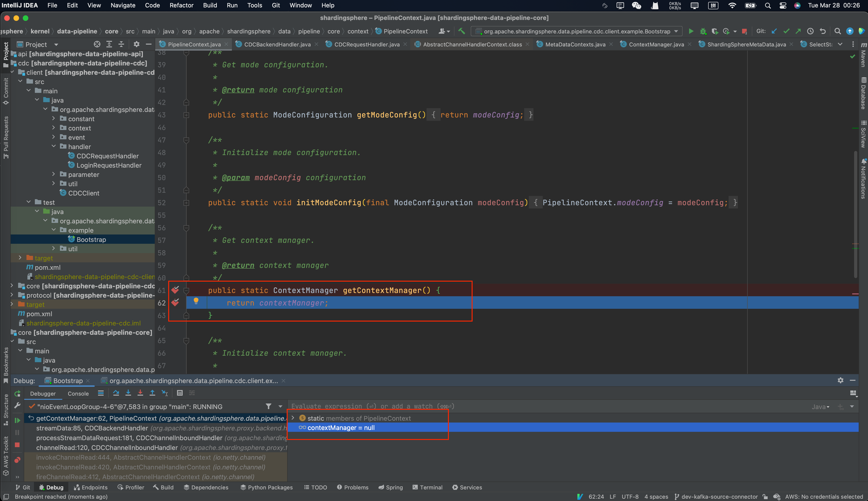The height and width of the screenshot is (501, 868).
Task: Open debugger settings wrench icon
Action: pos(17,406)
